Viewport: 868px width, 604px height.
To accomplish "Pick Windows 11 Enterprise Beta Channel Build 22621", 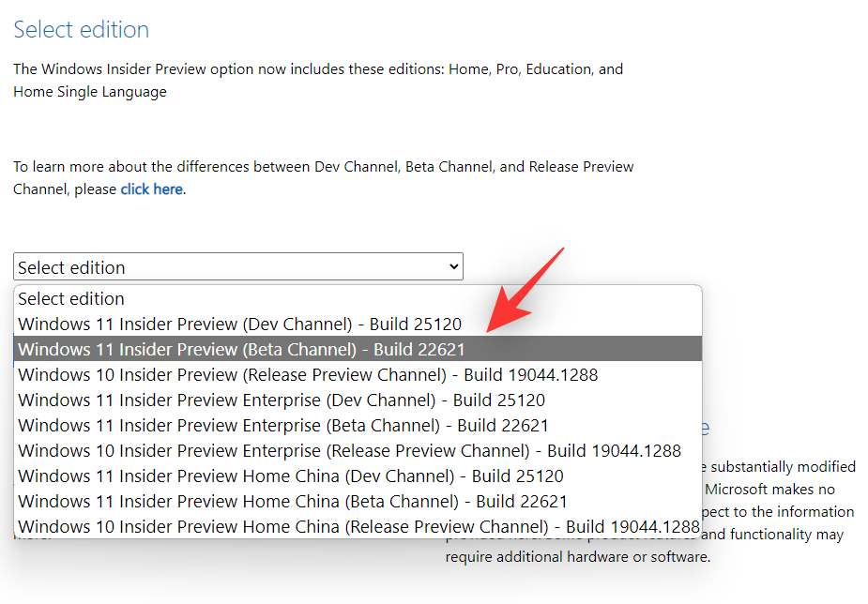I will (283, 426).
